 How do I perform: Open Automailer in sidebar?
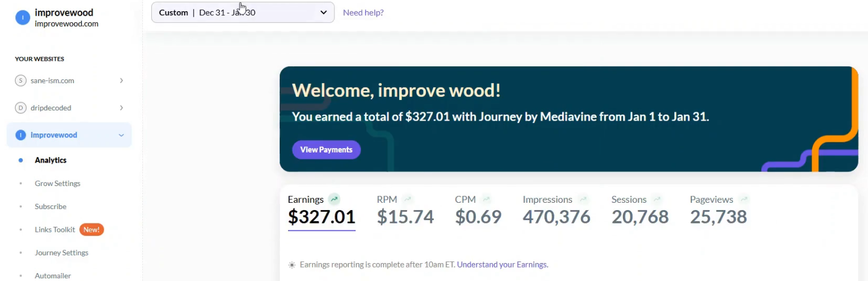tap(53, 275)
